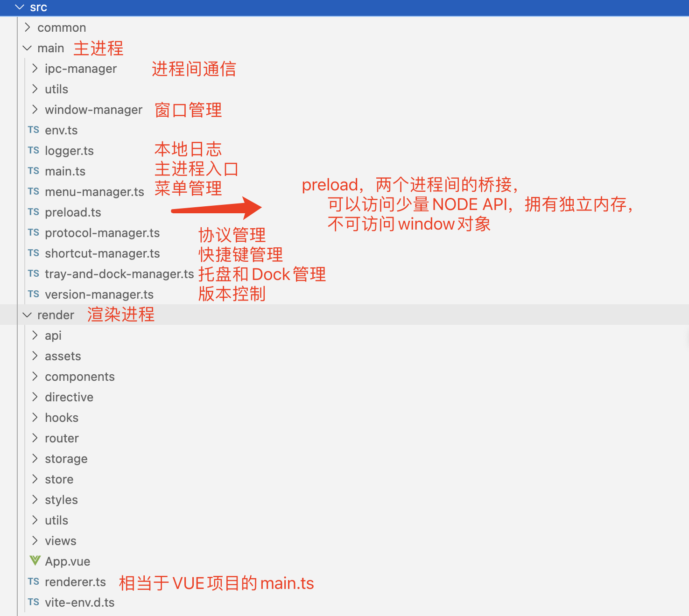689x616 pixels.
Task: Open the renderer.ts file
Action: point(75,582)
